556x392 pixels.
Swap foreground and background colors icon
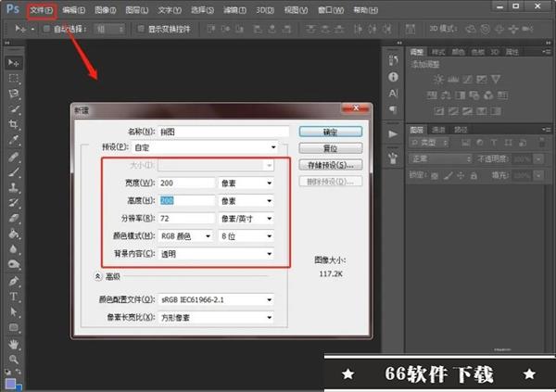click(x=19, y=372)
